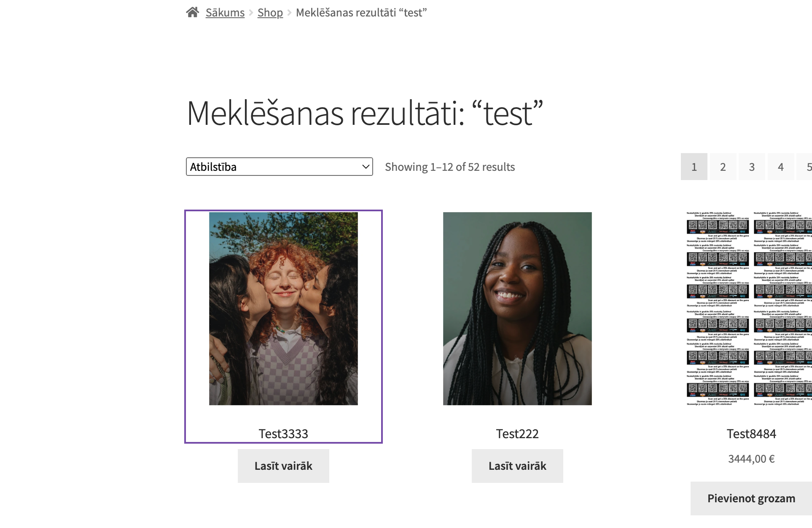Open the Sākums breadcrumb link
The height and width of the screenshot is (528, 812).
225,13
